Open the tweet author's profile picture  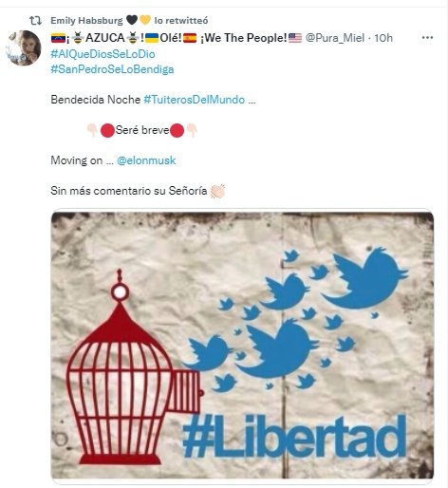click(24, 47)
